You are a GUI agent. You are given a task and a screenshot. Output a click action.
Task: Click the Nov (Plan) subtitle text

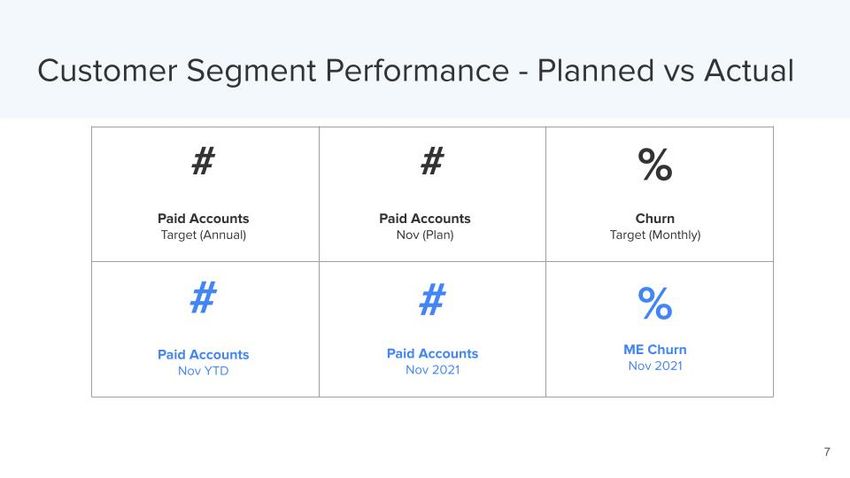425,235
